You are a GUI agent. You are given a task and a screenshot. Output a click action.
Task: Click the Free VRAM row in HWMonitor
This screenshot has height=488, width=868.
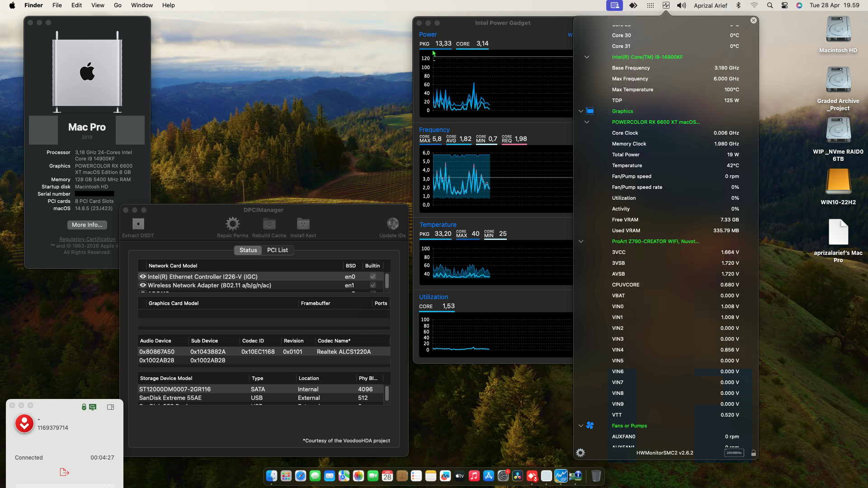675,220
